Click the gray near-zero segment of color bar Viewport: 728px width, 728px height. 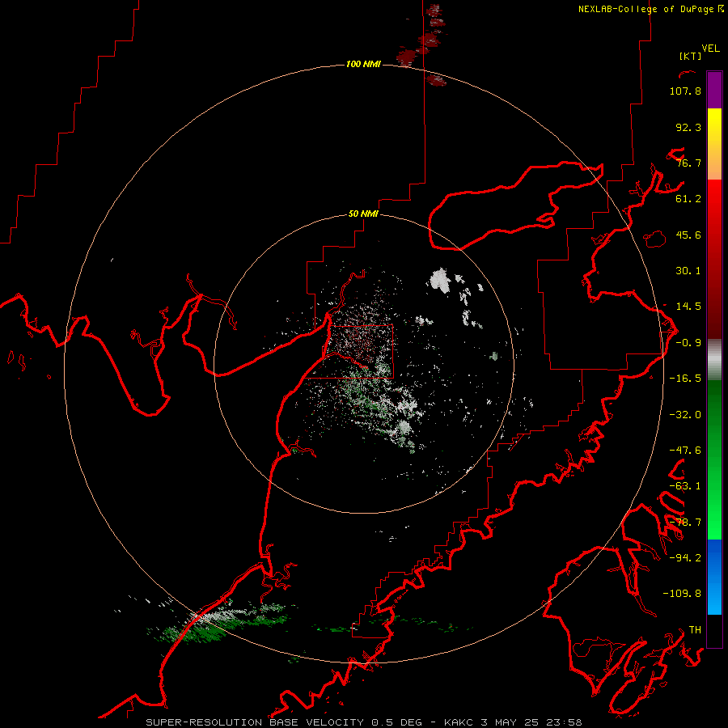coord(714,360)
